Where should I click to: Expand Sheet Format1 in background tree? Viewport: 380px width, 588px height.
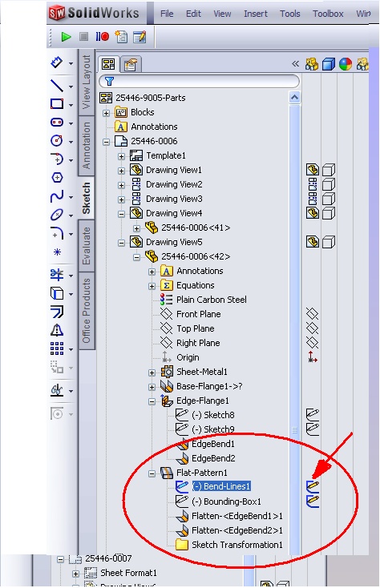pos(75,574)
